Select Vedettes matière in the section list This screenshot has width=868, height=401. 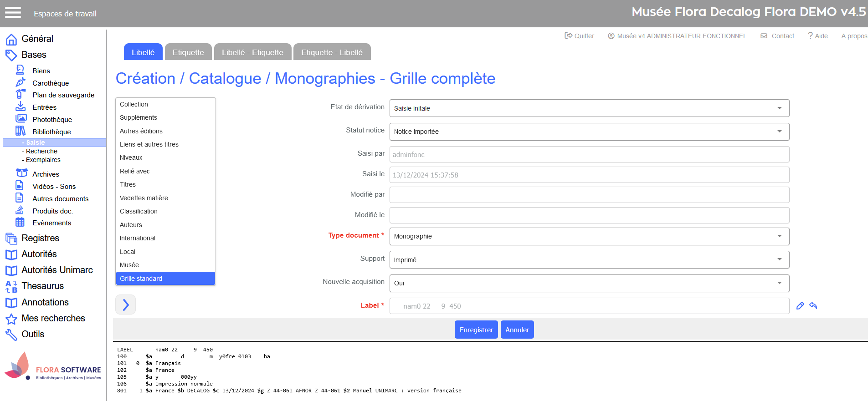click(x=144, y=198)
